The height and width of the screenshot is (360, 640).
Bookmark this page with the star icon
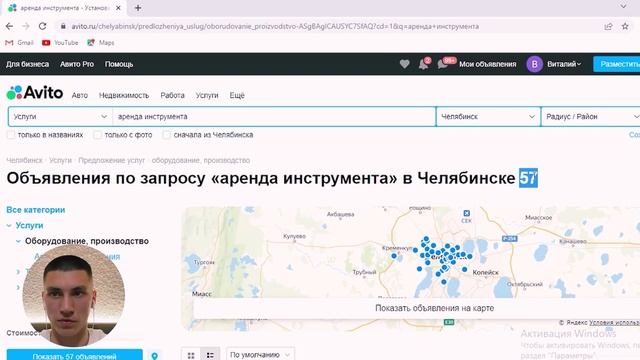(625, 26)
